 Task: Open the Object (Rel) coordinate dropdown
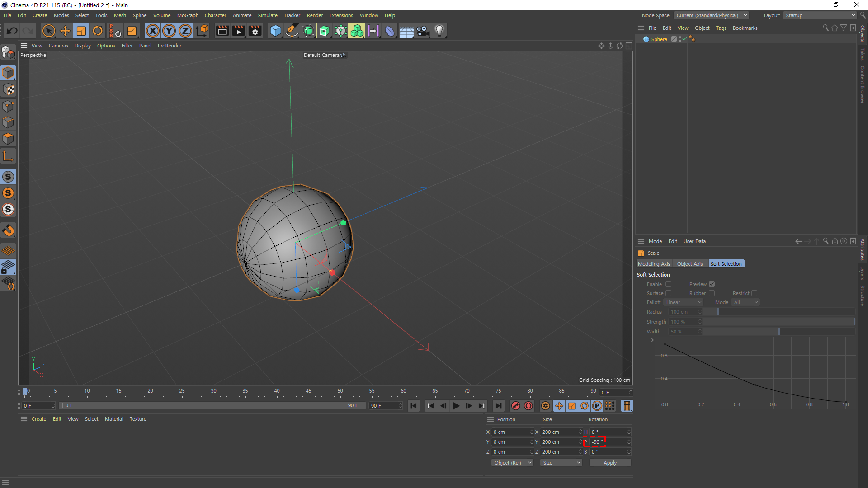512,463
